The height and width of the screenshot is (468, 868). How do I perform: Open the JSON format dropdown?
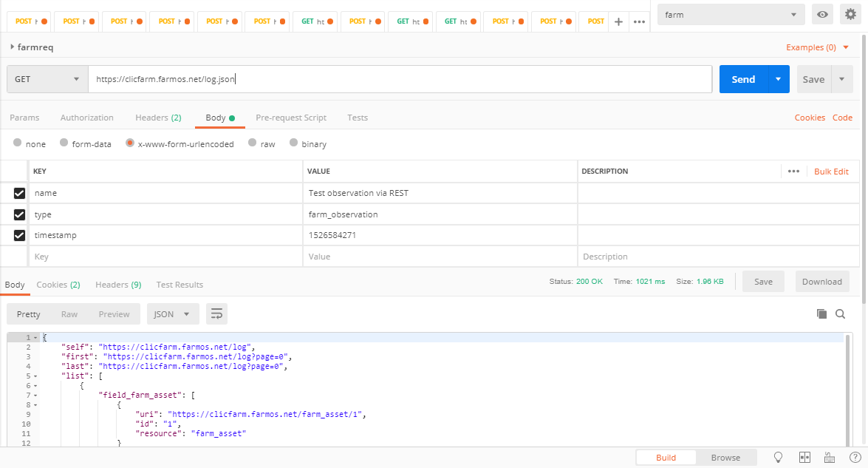coord(171,314)
